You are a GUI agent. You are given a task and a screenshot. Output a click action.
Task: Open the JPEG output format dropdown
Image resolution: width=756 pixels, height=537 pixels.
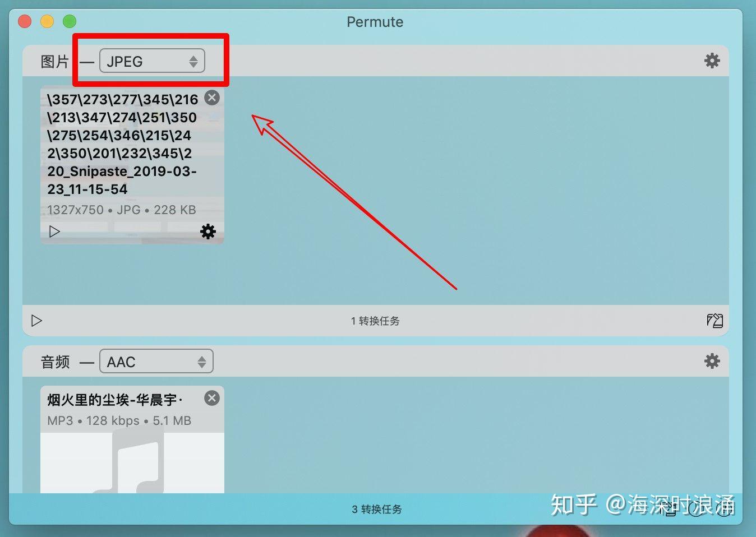151,61
